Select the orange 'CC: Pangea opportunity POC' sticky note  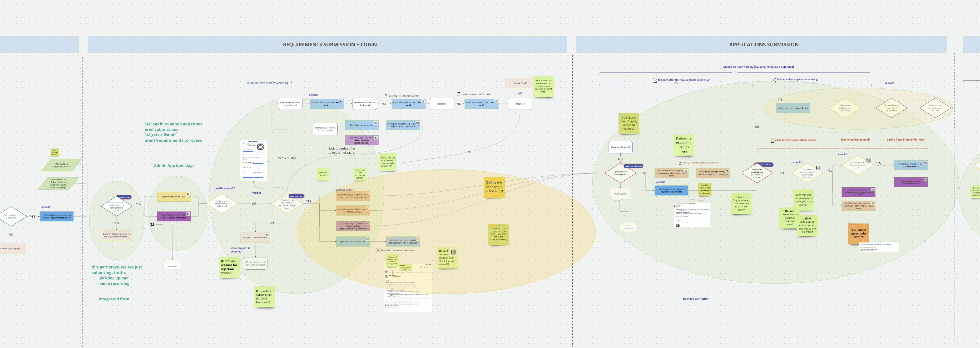[x=859, y=233]
